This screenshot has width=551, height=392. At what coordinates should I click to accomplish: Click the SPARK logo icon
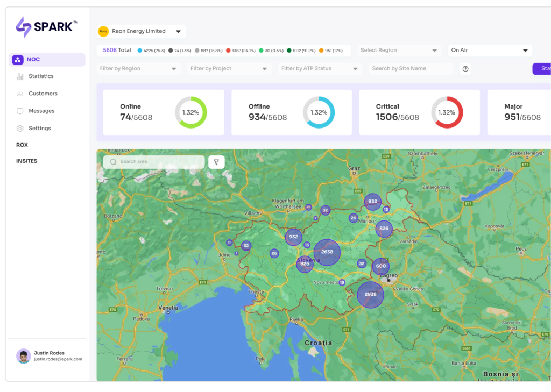pos(24,27)
